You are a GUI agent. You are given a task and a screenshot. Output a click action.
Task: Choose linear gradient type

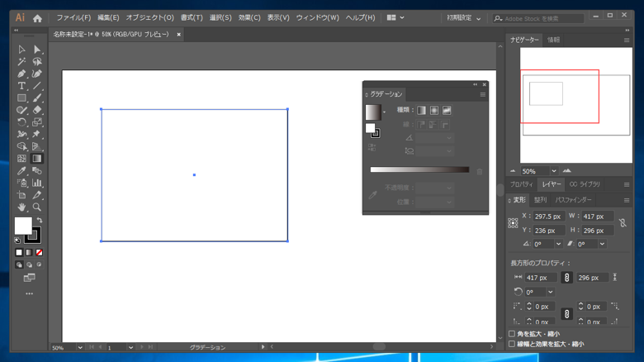coord(421,110)
